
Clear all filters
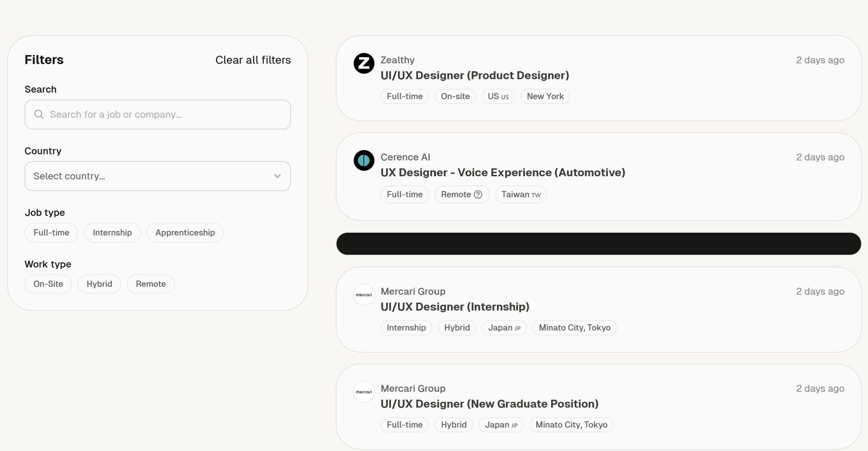253,60
